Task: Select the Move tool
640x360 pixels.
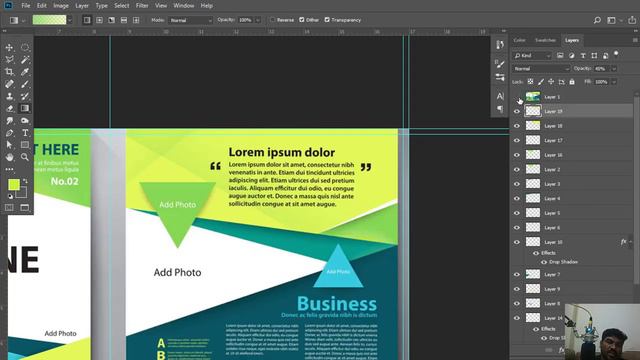Action: click(9, 47)
